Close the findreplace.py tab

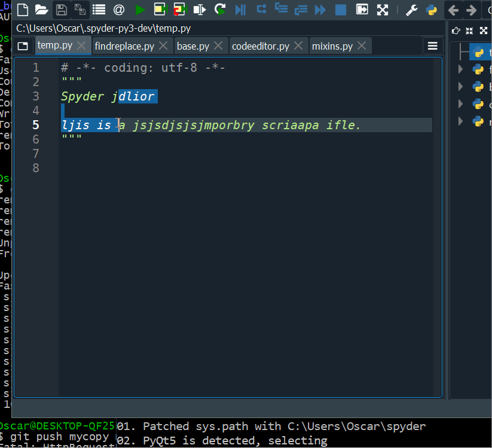pos(163,46)
